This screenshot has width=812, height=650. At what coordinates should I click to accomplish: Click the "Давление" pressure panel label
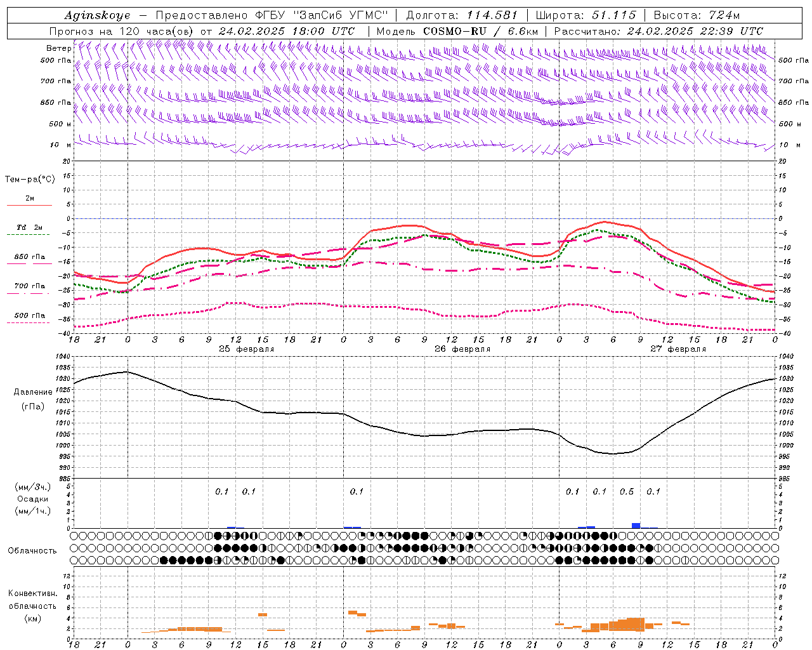[33, 392]
